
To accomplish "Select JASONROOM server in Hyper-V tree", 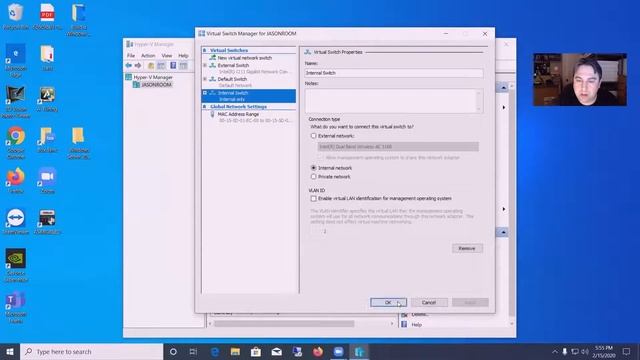I will tap(156, 84).
